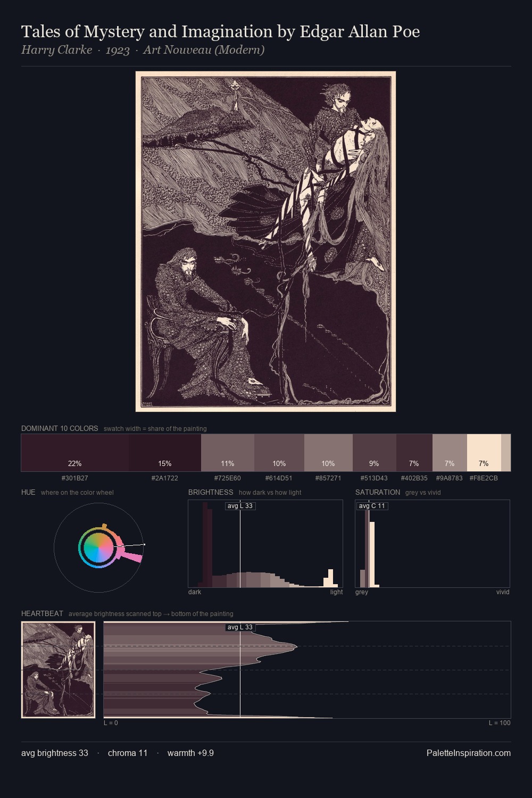532x798 pixels.
Task: Click the 'SATURATION' section heading
Action: 378,492
